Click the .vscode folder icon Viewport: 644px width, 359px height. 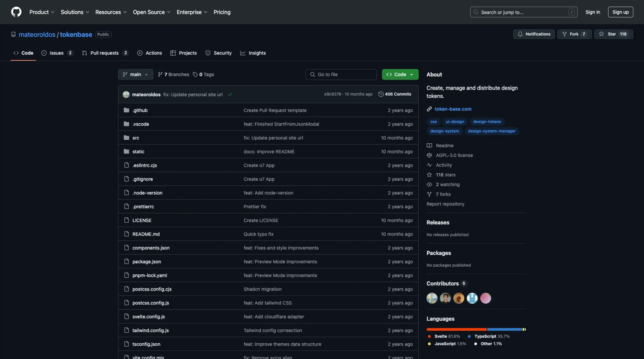pyautogui.click(x=126, y=124)
